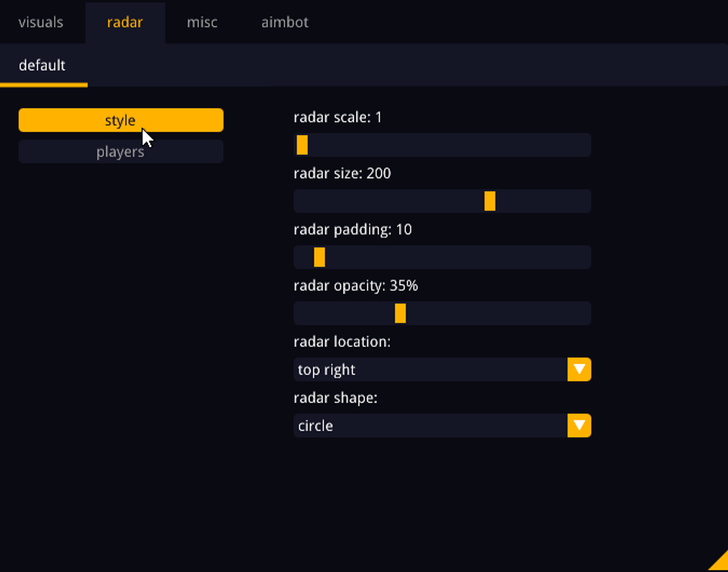Switch to the visuals tab
The width and height of the screenshot is (728, 572).
(x=40, y=23)
